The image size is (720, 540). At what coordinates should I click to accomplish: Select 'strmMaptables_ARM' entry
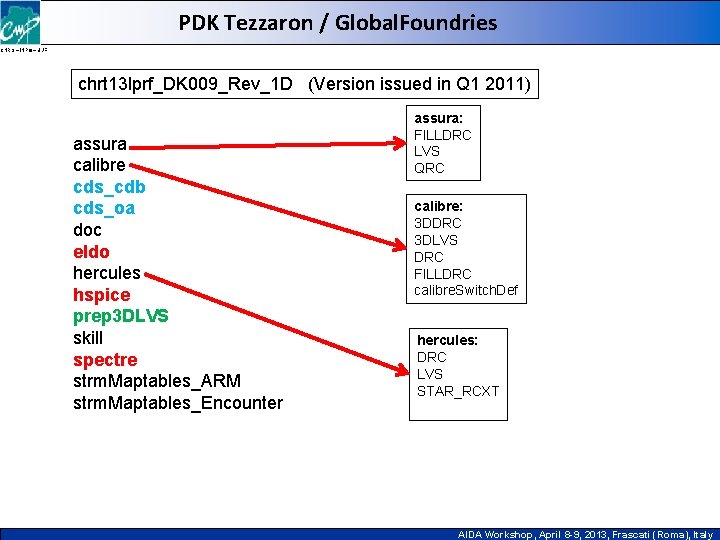point(157,381)
